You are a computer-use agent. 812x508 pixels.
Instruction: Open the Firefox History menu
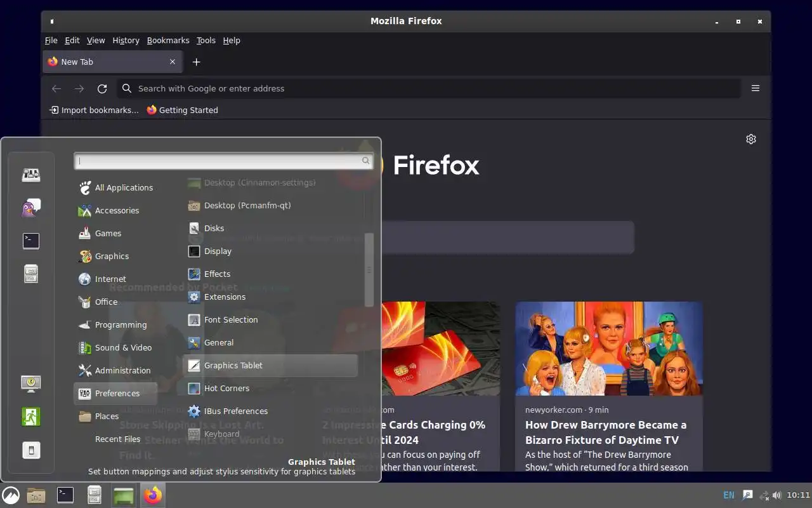pos(126,40)
